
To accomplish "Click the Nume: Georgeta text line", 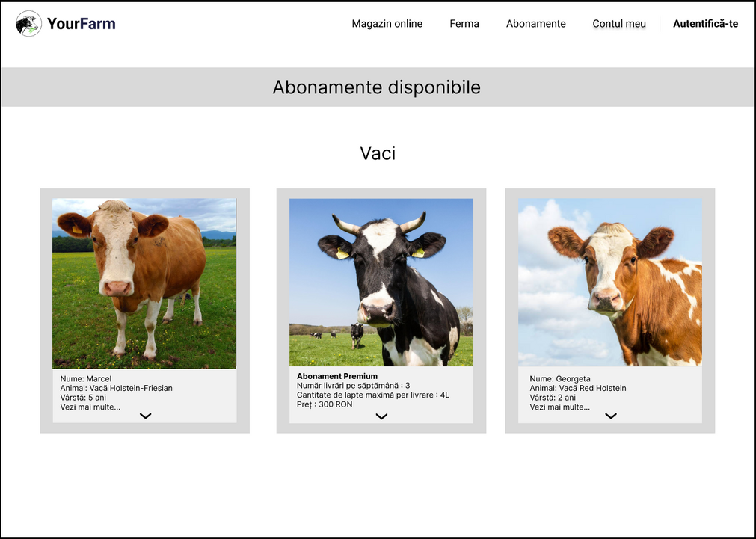I will click(560, 379).
